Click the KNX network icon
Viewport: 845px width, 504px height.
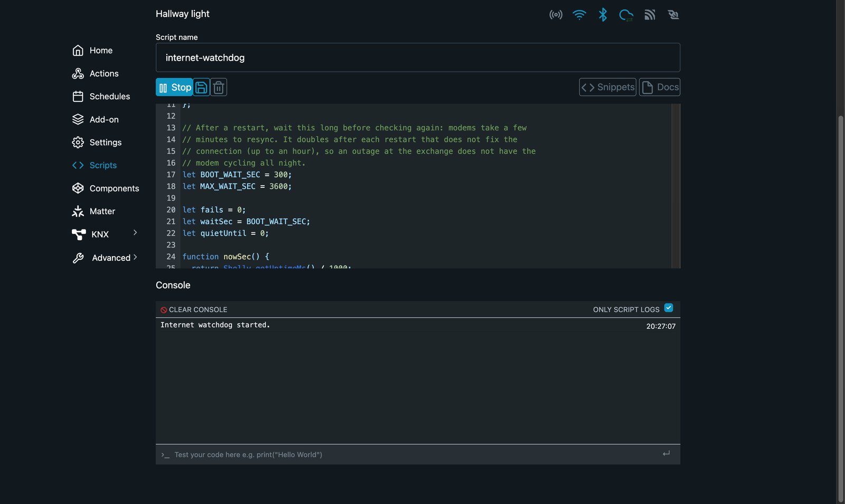click(x=79, y=234)
